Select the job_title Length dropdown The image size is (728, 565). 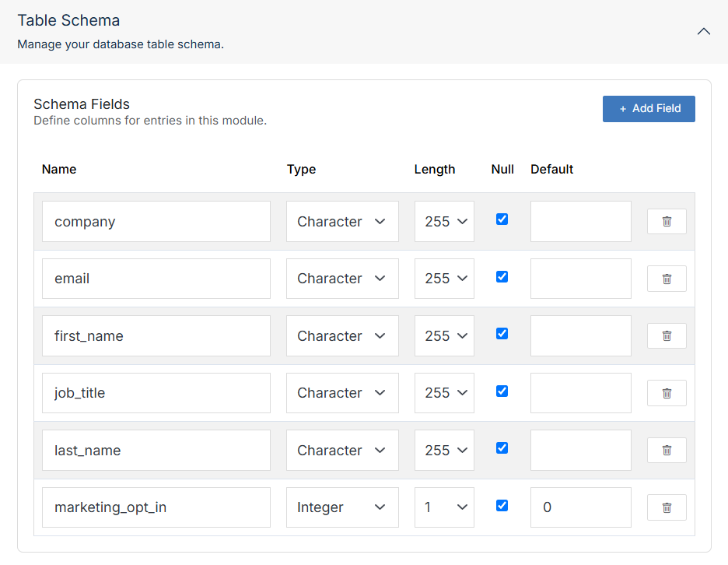tap(444, 393)
